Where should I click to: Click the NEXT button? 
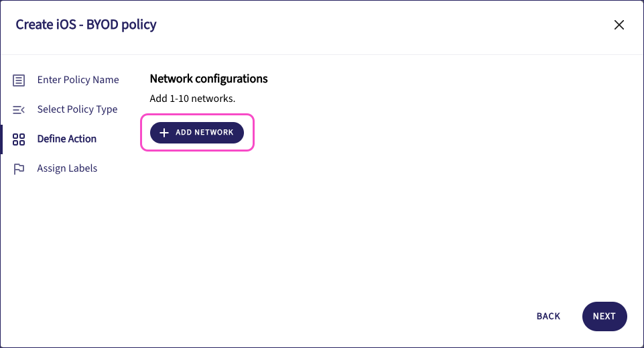click(604, 316)
